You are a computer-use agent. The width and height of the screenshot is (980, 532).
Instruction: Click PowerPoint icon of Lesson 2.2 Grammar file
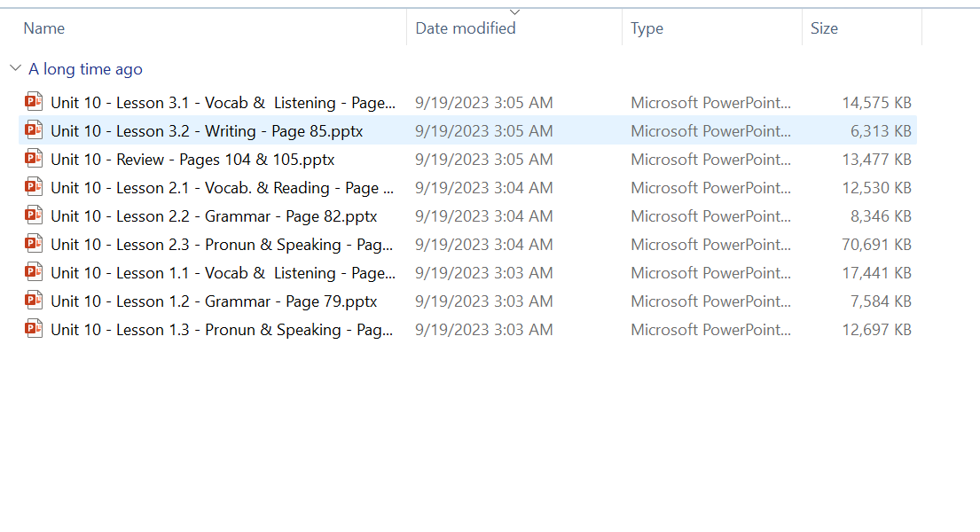(x=34, y=215)
